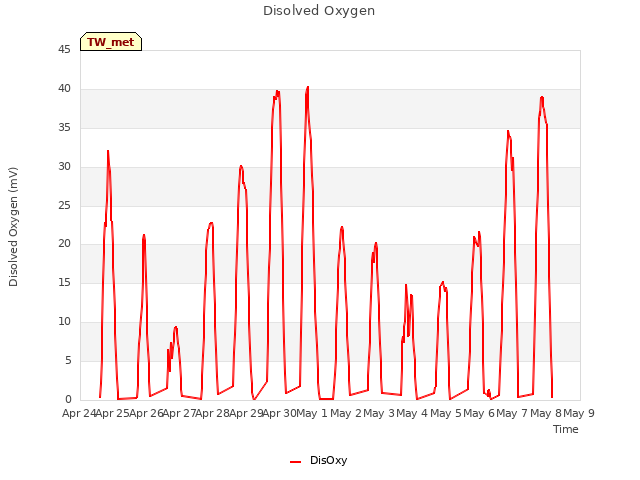
Task: Click the 'May 5' x-axis tick label
Action: coord(446,413)
